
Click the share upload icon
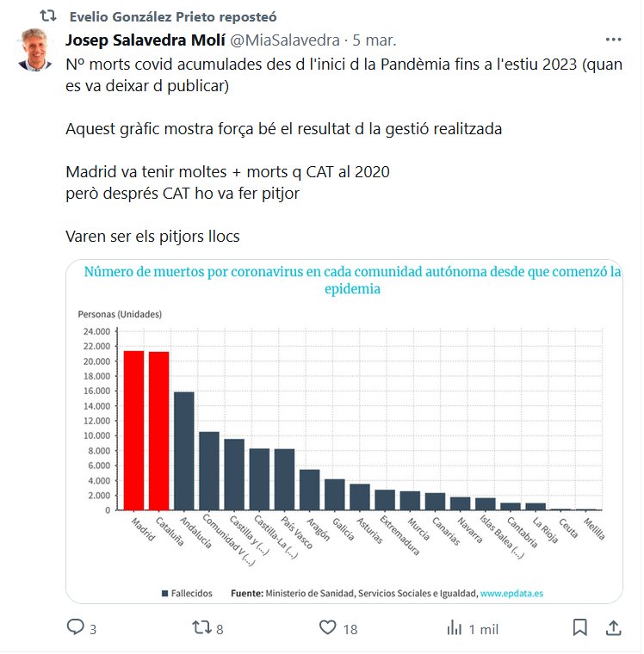pyautogui.click(x=613, y=628)
